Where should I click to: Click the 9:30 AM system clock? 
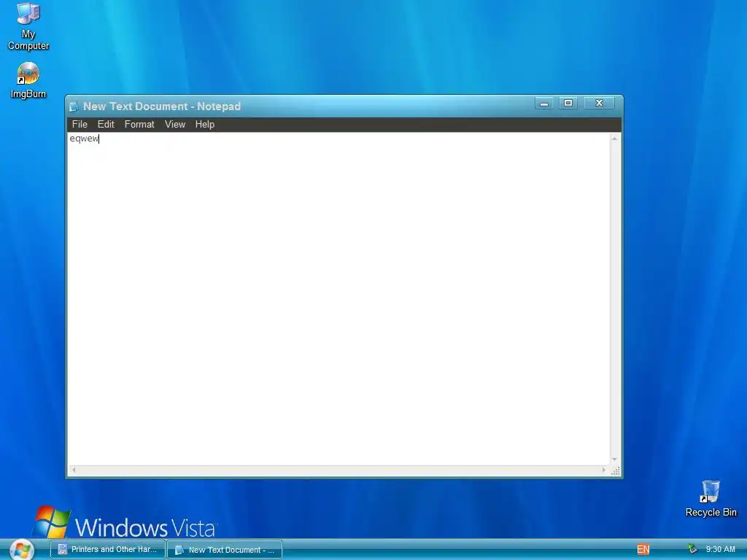click(x=720, y=549)
